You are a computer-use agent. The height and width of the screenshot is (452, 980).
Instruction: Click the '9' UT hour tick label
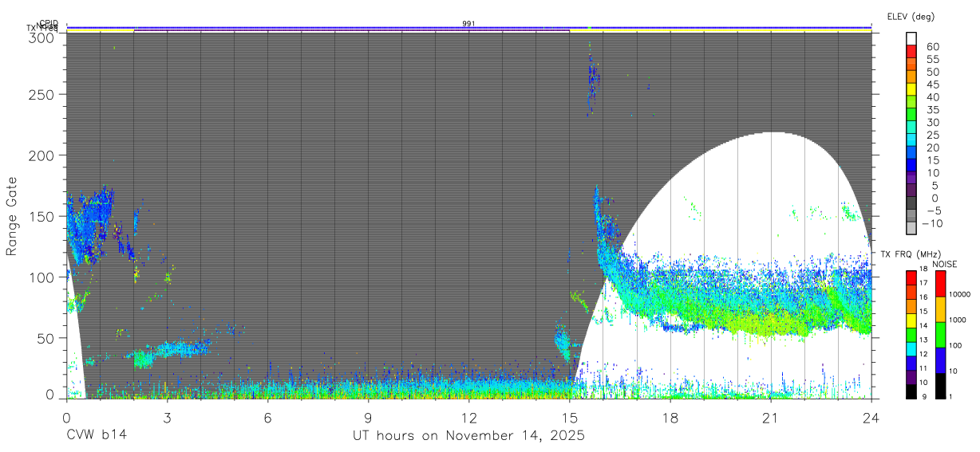pos(368,417)
